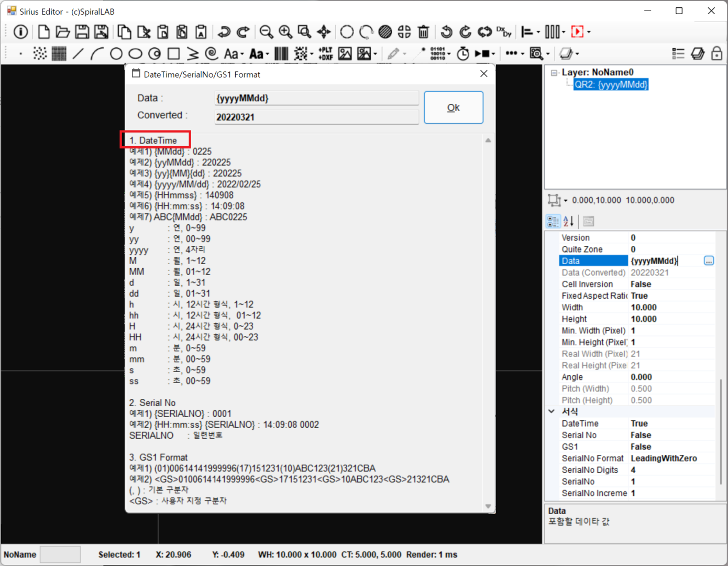728x566 pixels.
Task: Copy the selected entity
Action: click(124, 32)
